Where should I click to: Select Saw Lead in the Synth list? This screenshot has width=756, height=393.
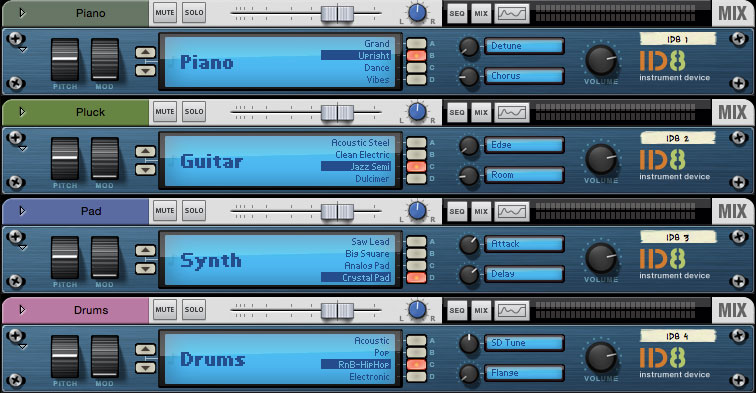[x=370, y=242]
